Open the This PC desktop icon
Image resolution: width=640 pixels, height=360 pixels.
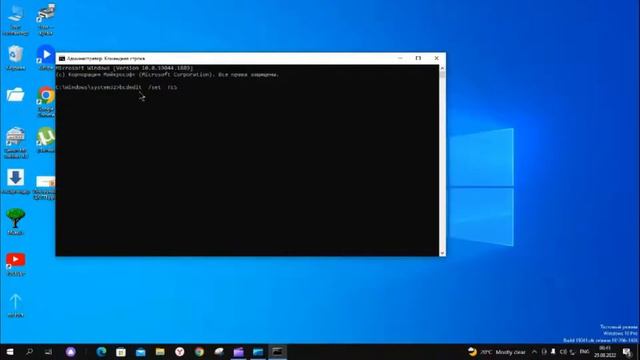pyautogui.click(x=16, y=19)
